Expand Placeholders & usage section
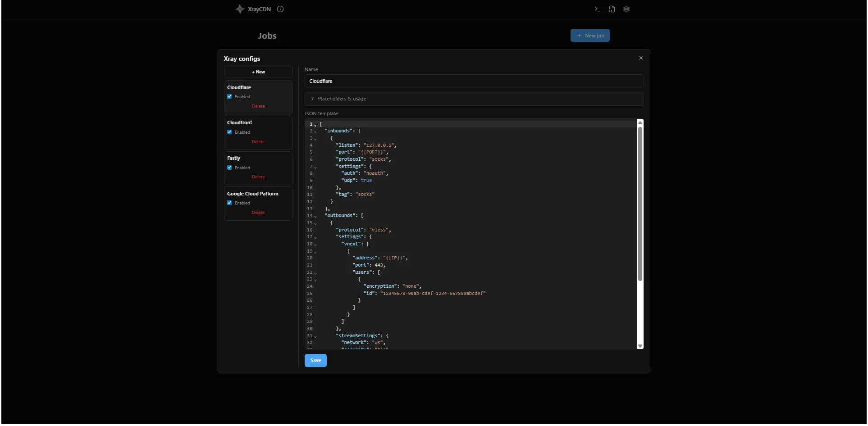This screenshot has height=426, width=868. click(x=474, y=99)
